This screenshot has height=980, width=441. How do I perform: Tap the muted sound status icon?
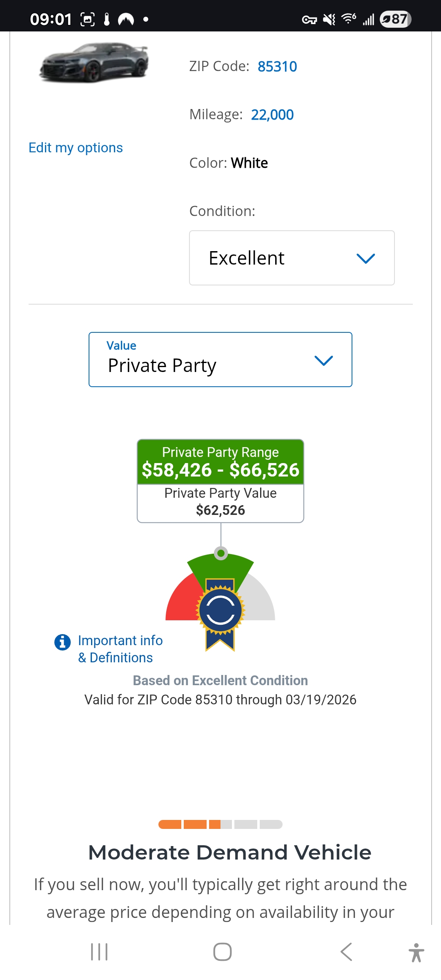click(x=329, y=19)
